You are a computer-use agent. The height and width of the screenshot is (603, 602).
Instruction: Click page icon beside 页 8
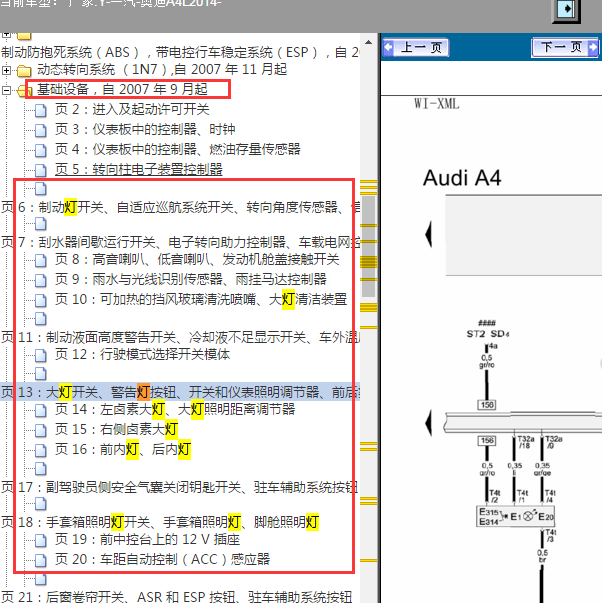pyautogui.click(x=41, y=261)
